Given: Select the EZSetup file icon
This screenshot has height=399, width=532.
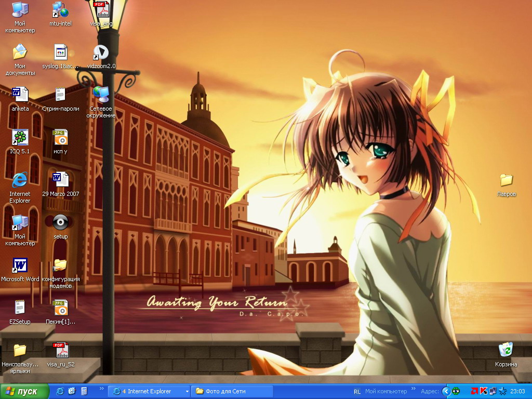Looking at the screenshot, I should (x=20, y=312).
